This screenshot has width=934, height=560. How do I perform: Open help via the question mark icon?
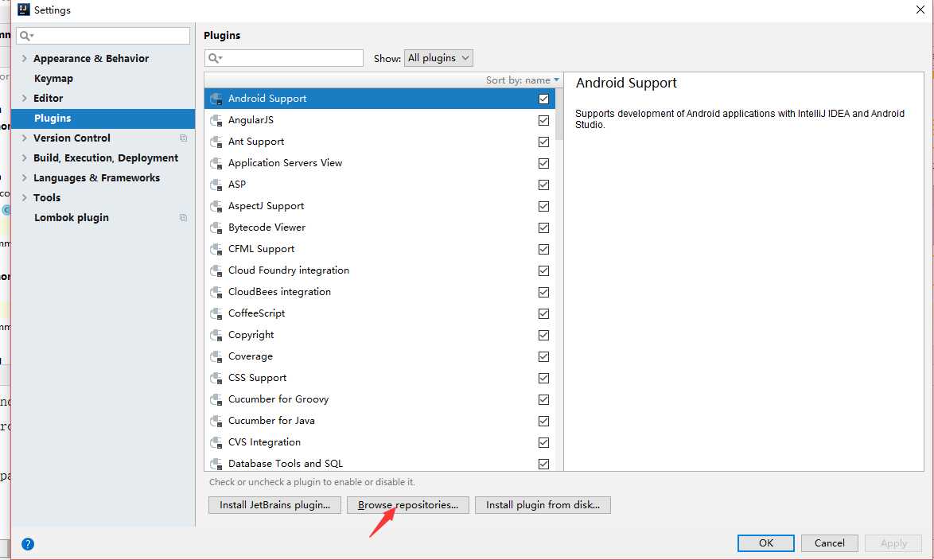(x=28, y=544)
